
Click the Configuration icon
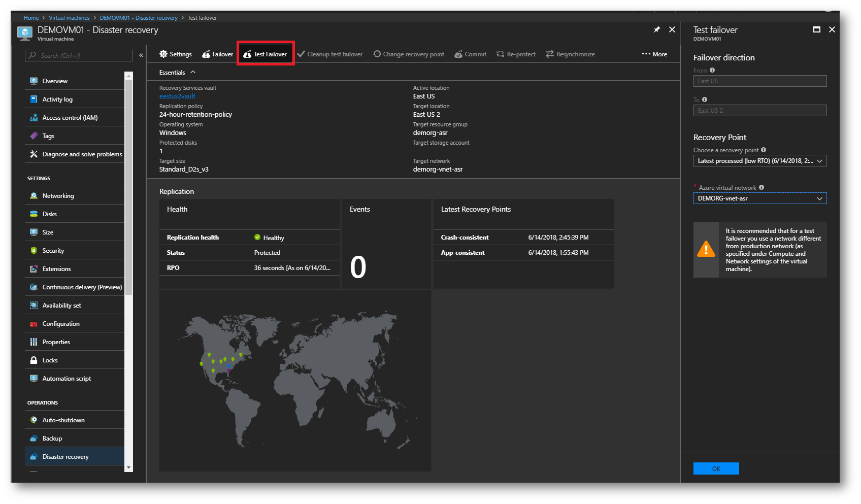pos(34,324)
